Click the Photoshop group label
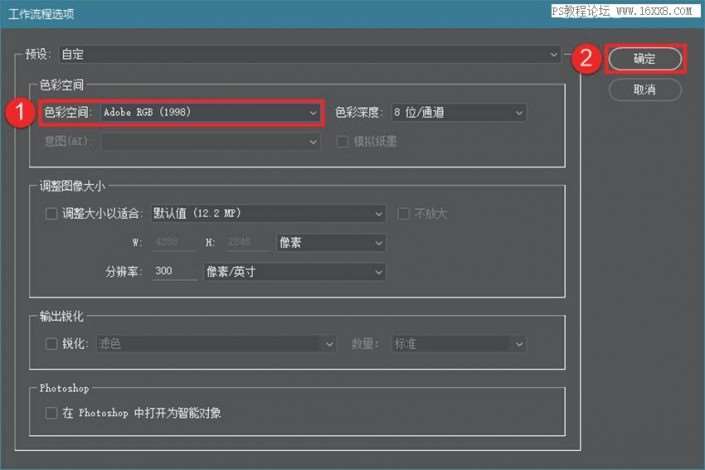This screenshot has width=705, height=470. point(64,388)
